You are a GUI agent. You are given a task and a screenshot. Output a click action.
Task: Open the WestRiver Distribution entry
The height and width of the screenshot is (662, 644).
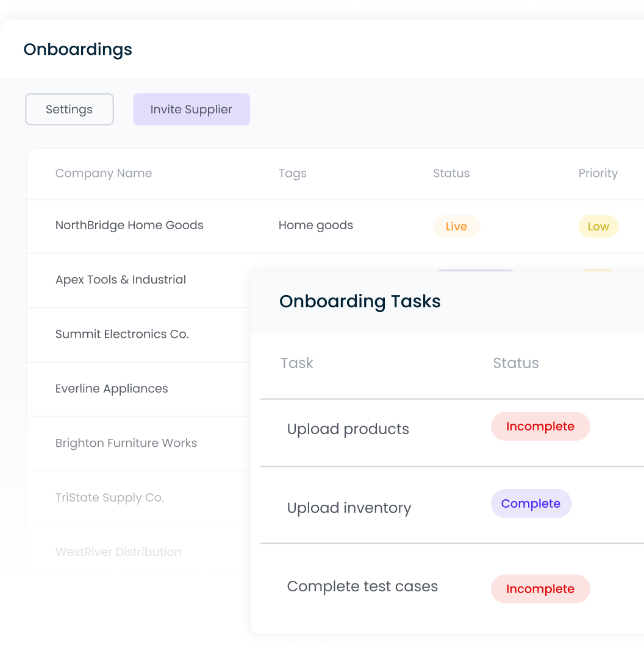[x=118, y=552]
